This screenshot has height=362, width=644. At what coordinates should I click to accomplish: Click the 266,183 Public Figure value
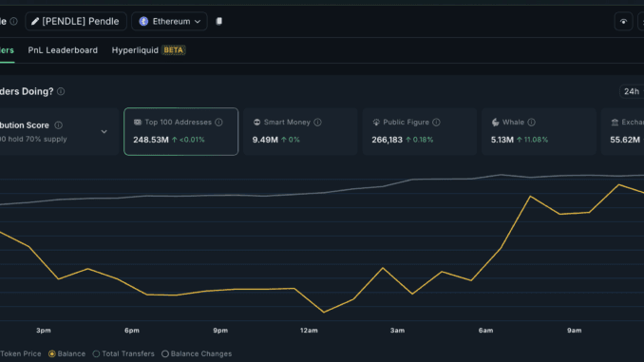point(387,140)
